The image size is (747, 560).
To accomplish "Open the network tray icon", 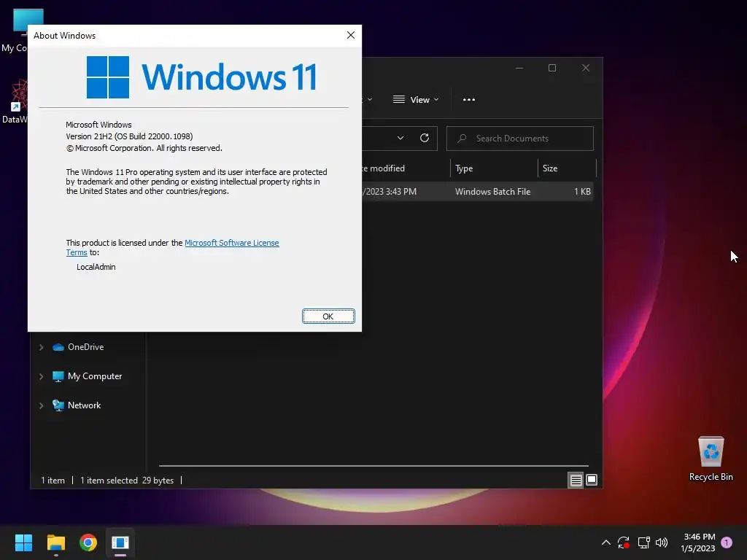I will [x=643, y=542].
